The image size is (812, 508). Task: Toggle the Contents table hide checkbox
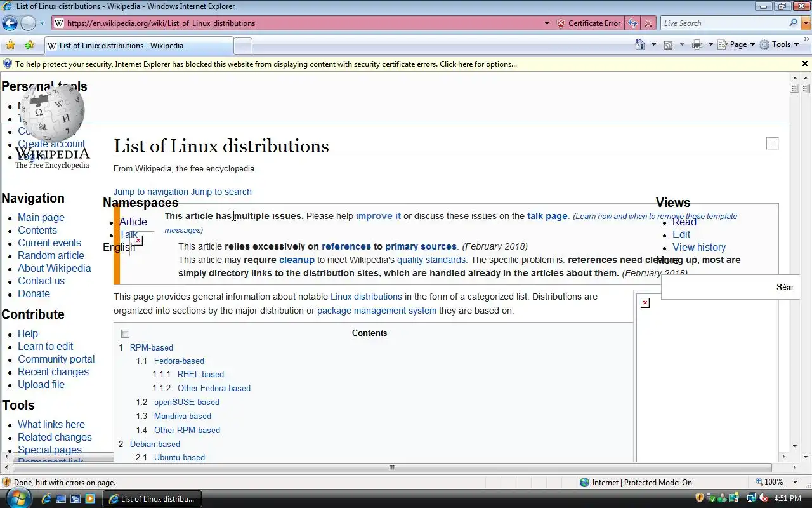[x=125, y=334]
